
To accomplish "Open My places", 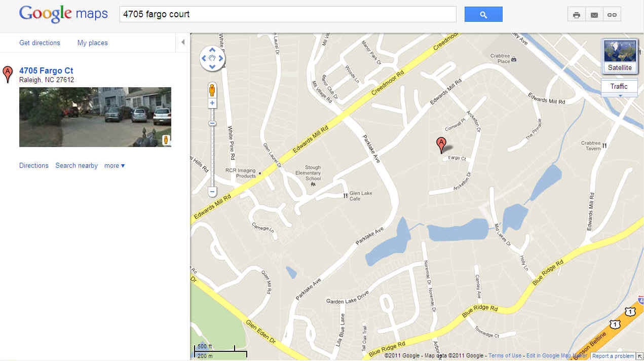I will coord(93,43).
